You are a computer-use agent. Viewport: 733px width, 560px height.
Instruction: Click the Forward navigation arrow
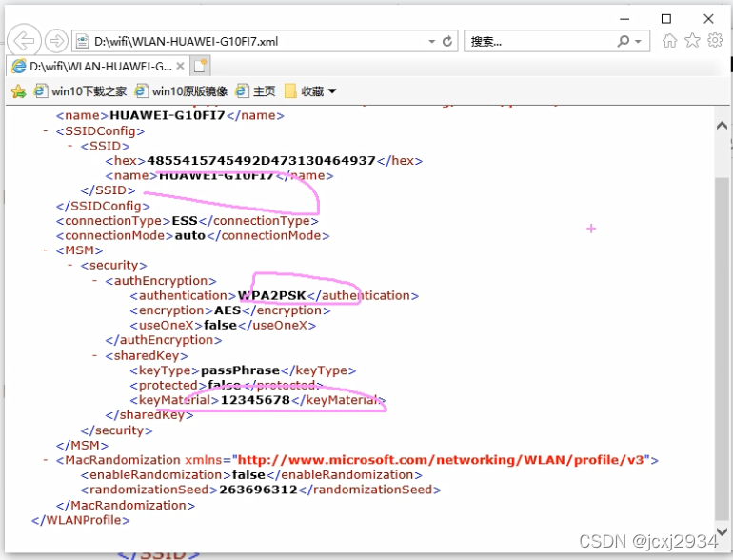[56, 41]
